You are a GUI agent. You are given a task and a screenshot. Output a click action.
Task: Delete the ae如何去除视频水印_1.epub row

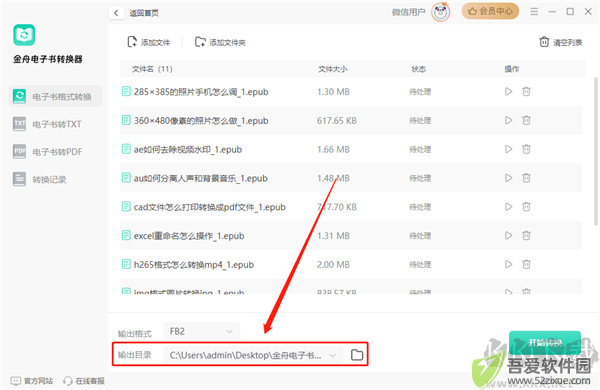(x=527, y=149)
